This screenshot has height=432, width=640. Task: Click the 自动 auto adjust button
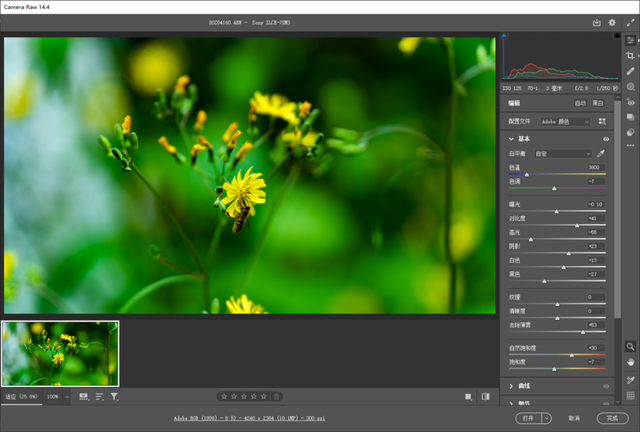tap(580, 103)
